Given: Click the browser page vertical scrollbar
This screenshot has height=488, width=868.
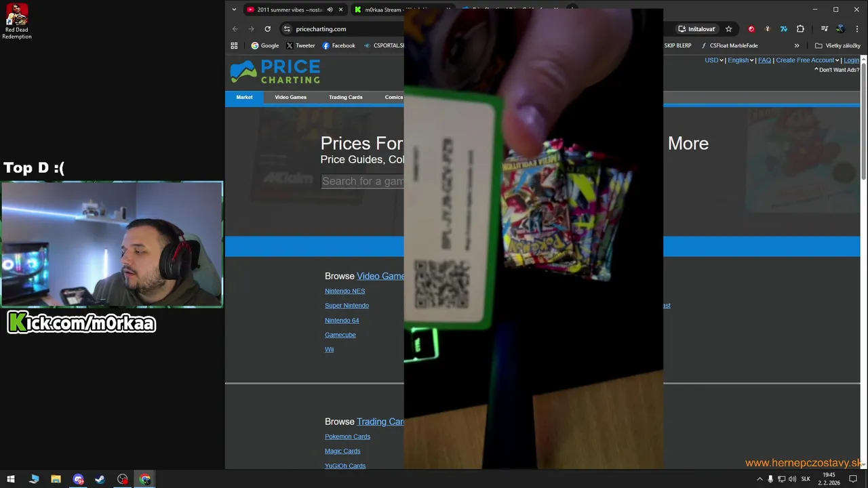Looking at the screenshot, I should (864, 122).
